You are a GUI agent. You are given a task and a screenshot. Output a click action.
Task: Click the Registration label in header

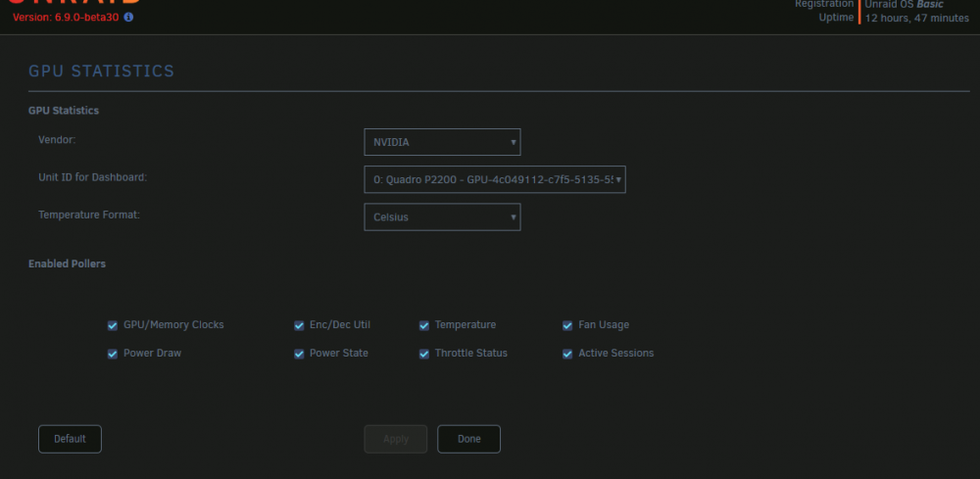tap(824, 4)
